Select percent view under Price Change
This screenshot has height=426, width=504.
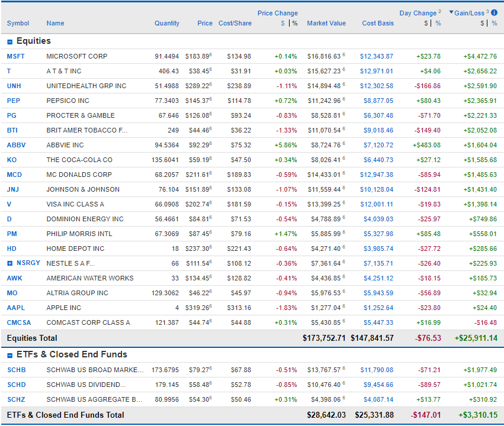[x=295, y=23]
